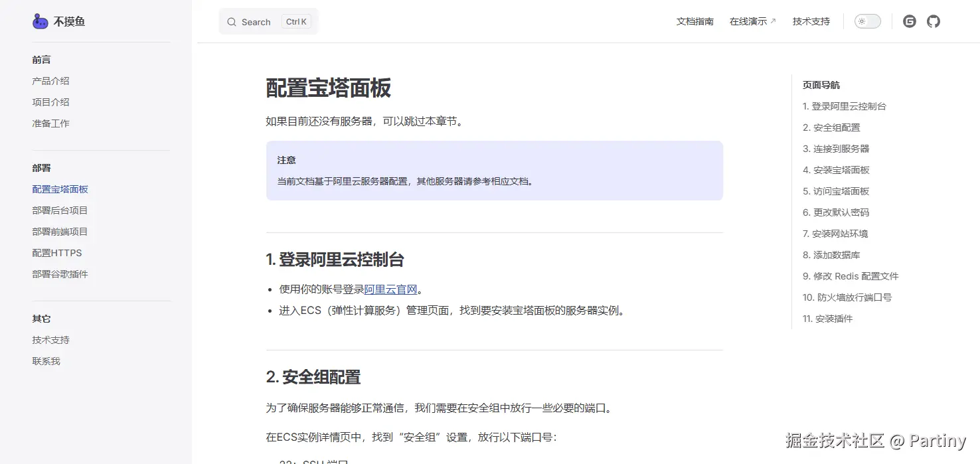Click the sun icon on the theme switch
This screenshot has height=464, width=980.
pyautogui.click(x=861, y=21)
